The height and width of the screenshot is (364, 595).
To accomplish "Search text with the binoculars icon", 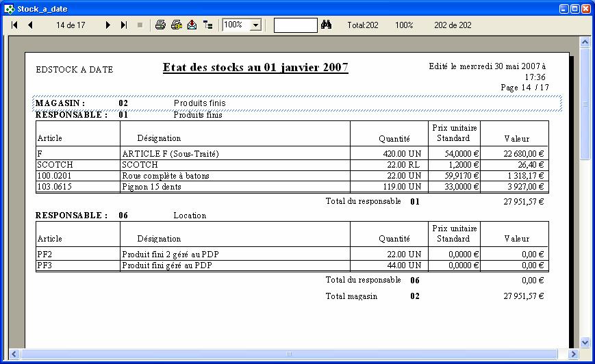I will [x=327, y=25].
